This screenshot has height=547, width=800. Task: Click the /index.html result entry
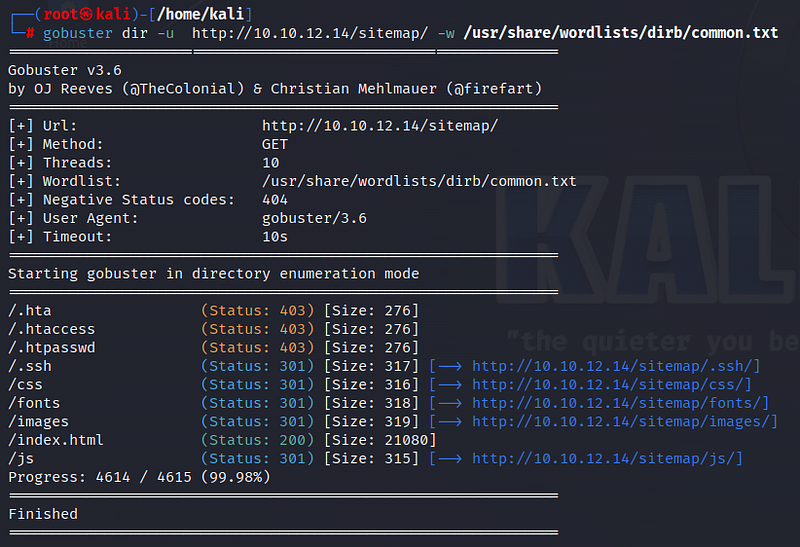pyautogui.click(x=56, y=440)
